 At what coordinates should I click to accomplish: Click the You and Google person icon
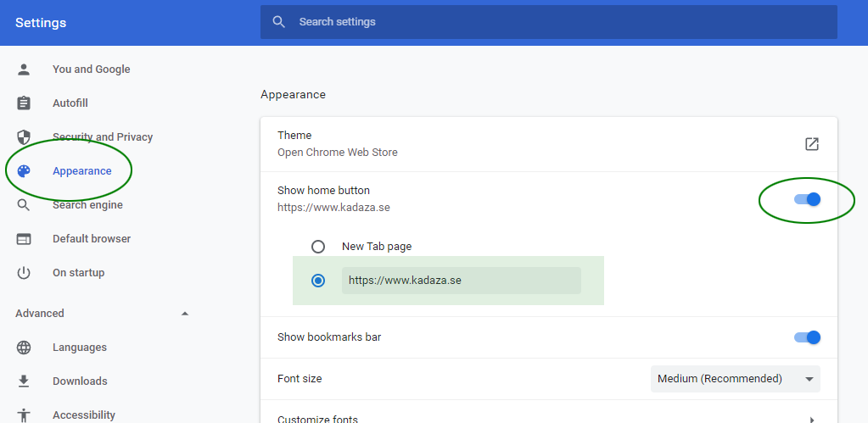tap(24, 70)
